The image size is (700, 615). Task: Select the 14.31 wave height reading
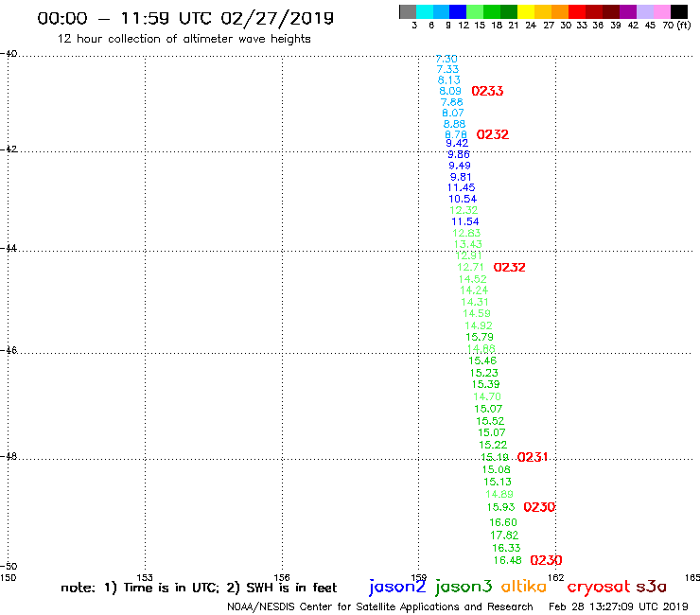coord(475,303)
